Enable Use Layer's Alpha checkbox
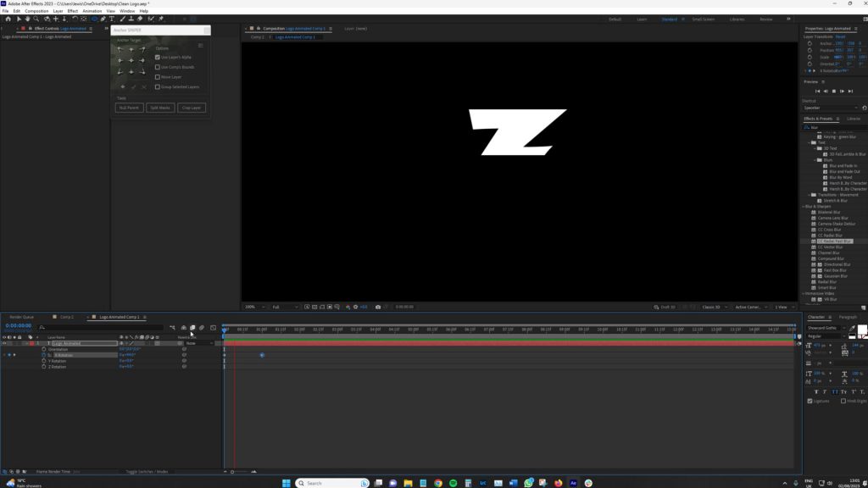This screenshot has height=488, width=868. [157, 57]
